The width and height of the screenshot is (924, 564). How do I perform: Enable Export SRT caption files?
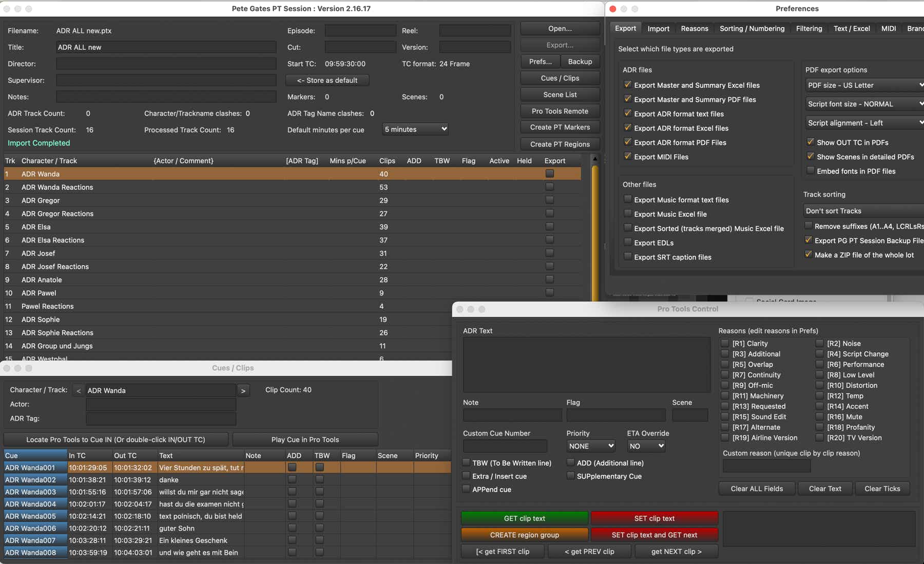[627, 257]
